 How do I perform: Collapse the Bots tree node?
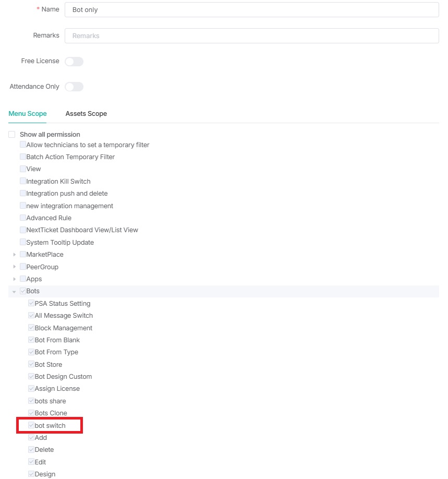(x=15, y=292)
